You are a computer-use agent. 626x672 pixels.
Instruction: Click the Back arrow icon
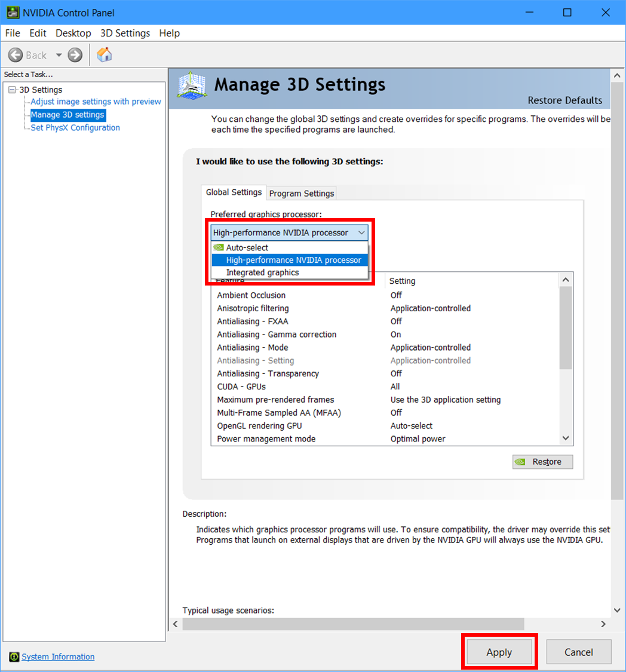pos(16,55)
